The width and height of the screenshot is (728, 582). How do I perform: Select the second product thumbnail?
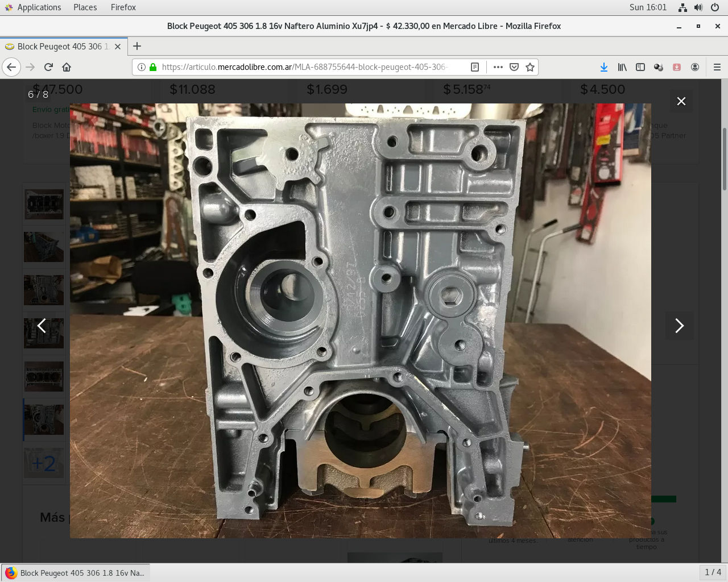tap(44, 247)
